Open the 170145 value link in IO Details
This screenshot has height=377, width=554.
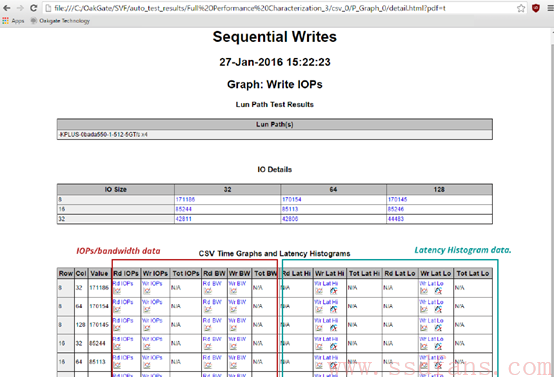coord(397,200)
